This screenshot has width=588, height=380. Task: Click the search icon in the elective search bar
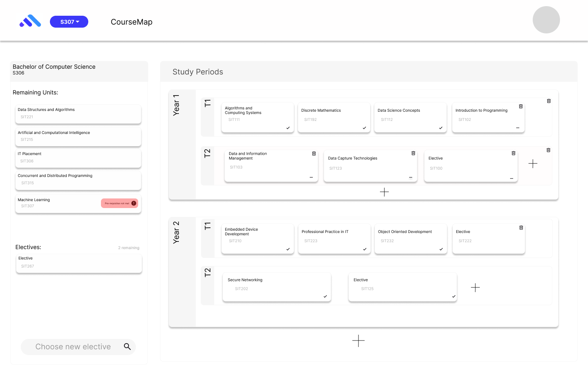[x=127, y=347]
